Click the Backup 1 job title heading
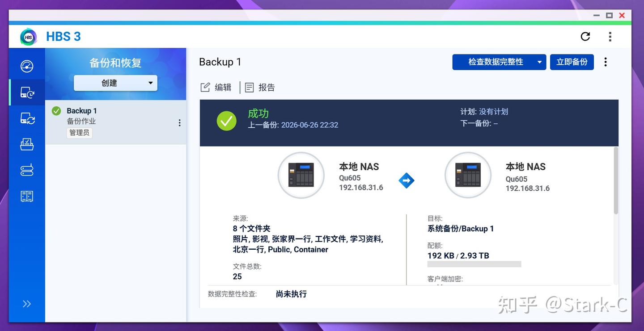 coord(220,62)
